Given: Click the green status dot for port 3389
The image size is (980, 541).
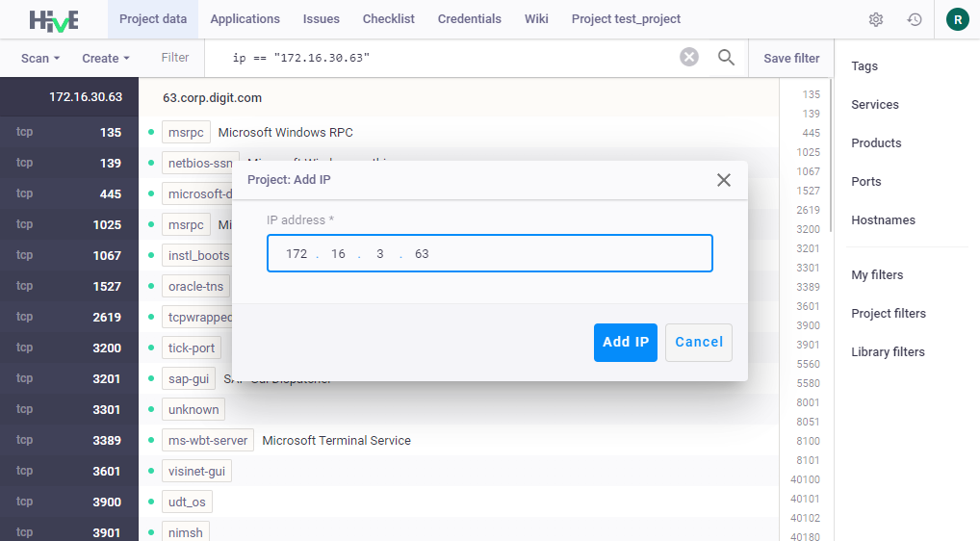Looking at the screenshot, I should tap(151, 440).
